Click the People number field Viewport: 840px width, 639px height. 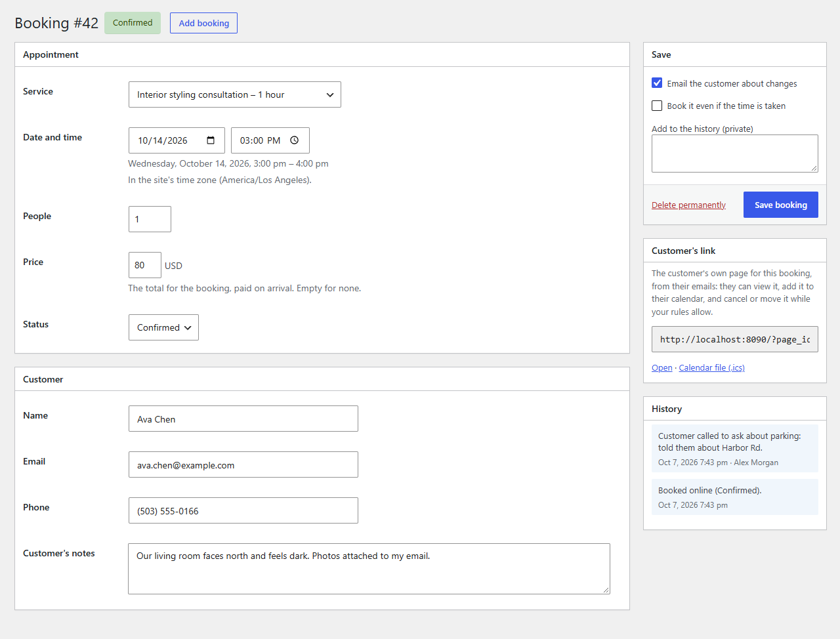(150, 219)
